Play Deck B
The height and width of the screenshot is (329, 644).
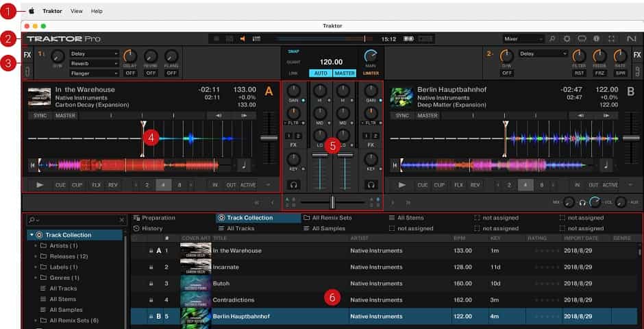[402, 185]
